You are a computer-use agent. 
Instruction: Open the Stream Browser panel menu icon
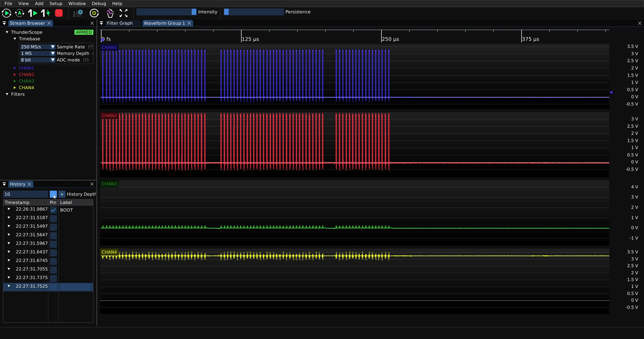point(4,23)
